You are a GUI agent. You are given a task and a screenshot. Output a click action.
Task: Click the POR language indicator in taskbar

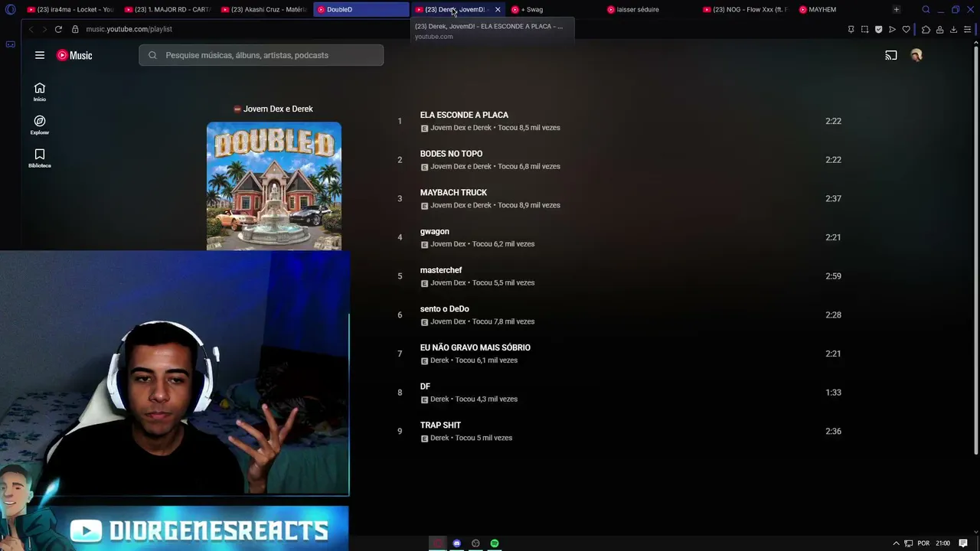click(x=923, y=543)
